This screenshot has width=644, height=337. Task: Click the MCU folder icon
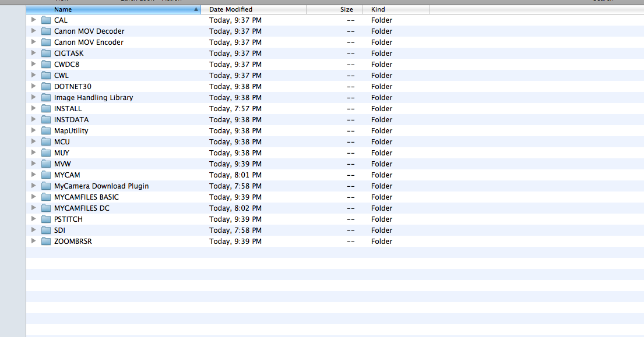coord(46,142)
